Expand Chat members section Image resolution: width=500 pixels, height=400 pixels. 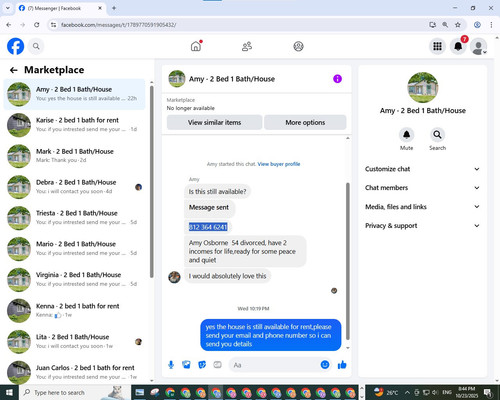pyautogui.click(x=422, y=188)
